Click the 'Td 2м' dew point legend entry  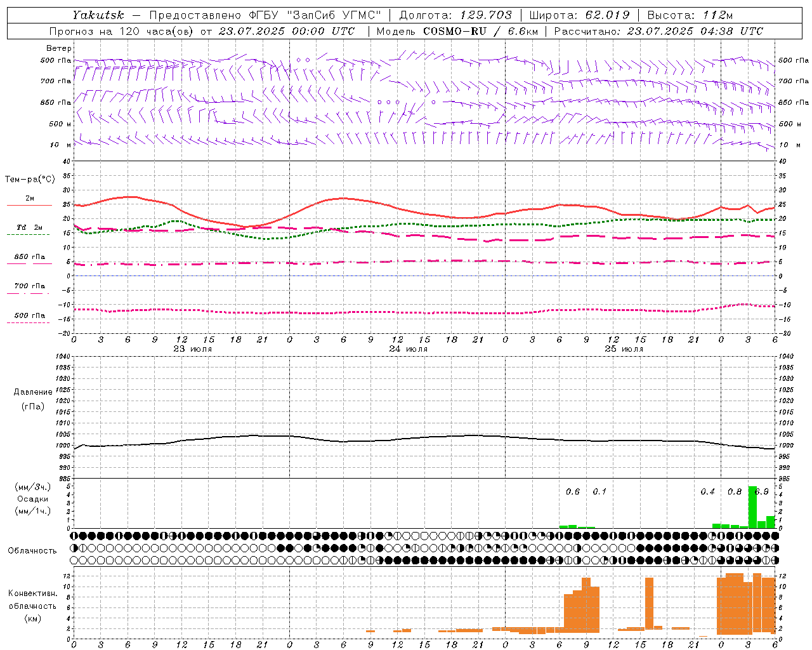click(30, 227)
